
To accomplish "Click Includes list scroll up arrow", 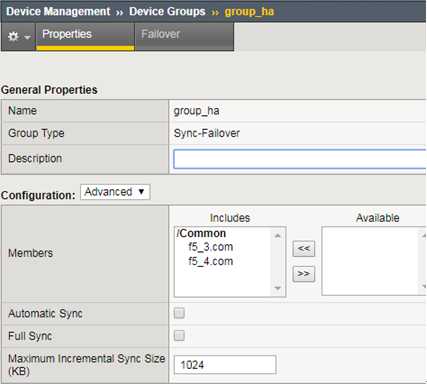I will coord(277,236).
